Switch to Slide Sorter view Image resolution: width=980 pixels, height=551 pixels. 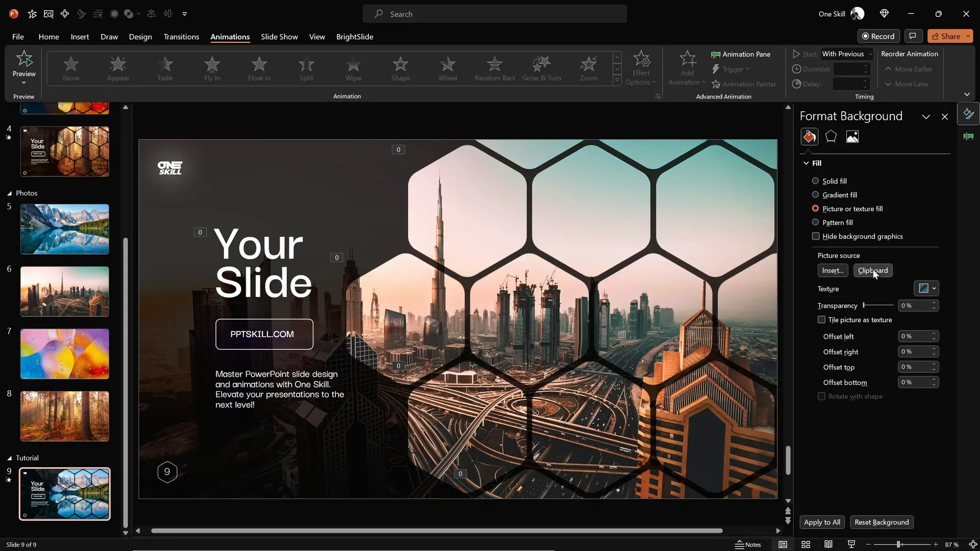click(x=805, y=544)
